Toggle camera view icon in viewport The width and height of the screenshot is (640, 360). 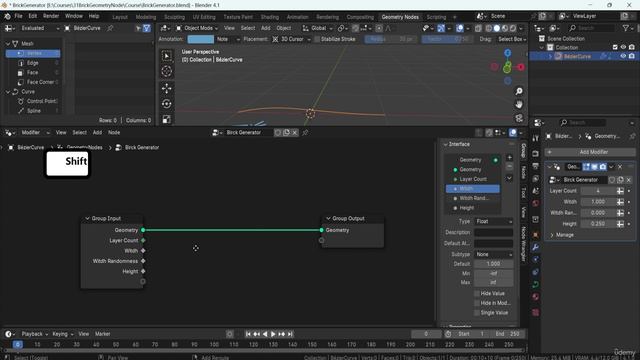(519, 118)
